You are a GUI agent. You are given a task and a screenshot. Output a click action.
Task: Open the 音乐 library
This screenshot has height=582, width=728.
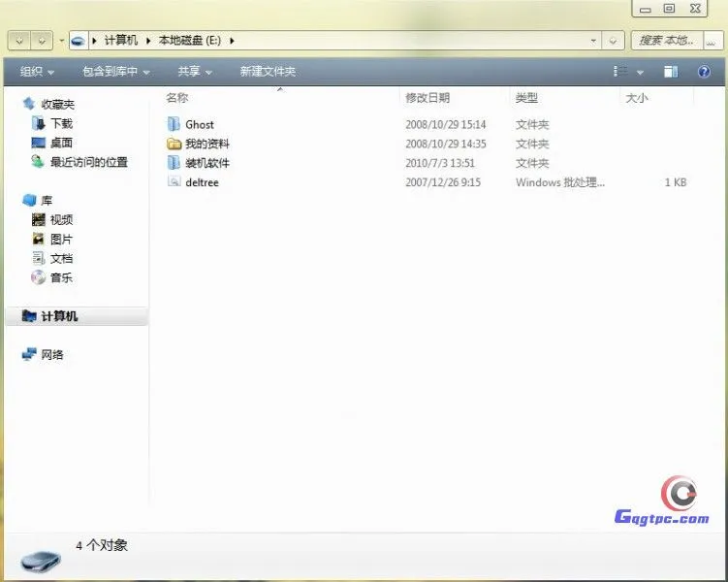[x=61, y=277]
